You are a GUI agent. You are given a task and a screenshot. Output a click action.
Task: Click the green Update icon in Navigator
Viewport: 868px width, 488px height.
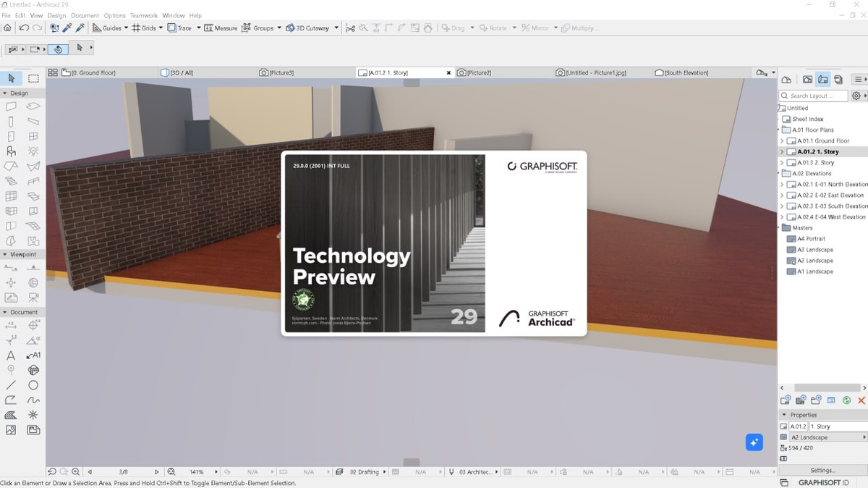click(x=846, y=400)
